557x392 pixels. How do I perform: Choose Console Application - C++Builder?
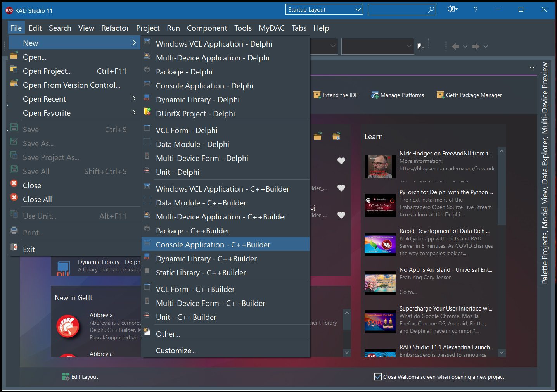[x=225, y=245]
